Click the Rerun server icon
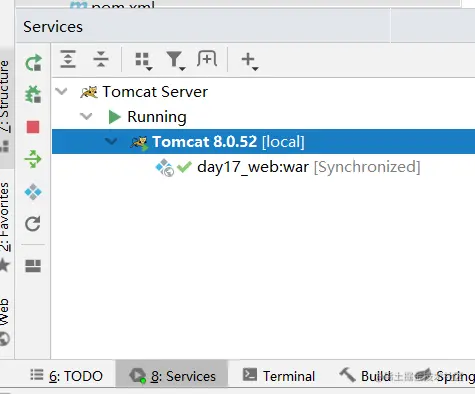The image size is (475, 394). [x=33, y=63]
